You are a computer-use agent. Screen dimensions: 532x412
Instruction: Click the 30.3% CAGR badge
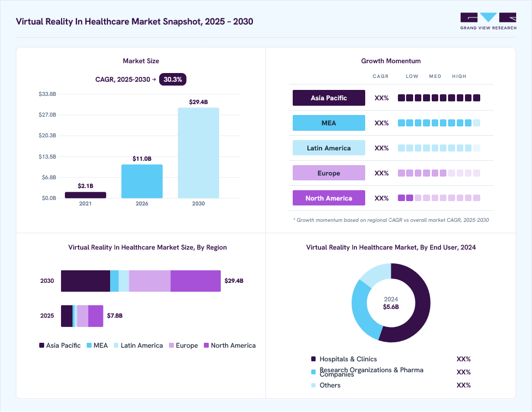click(x=173, y=80)
